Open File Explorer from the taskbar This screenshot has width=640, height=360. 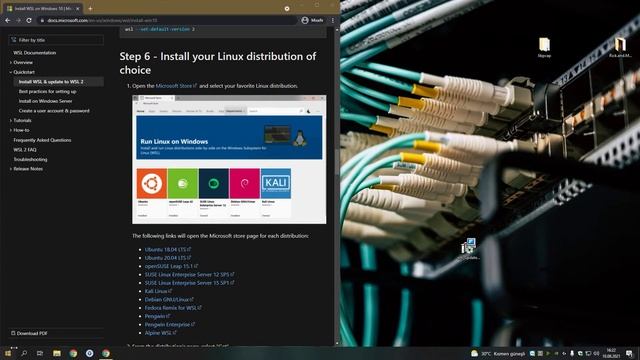click(x=57, y=353)
